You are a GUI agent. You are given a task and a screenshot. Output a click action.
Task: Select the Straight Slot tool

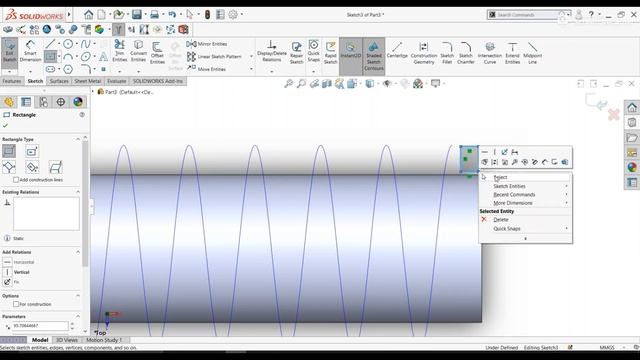[x=50, y=69]
